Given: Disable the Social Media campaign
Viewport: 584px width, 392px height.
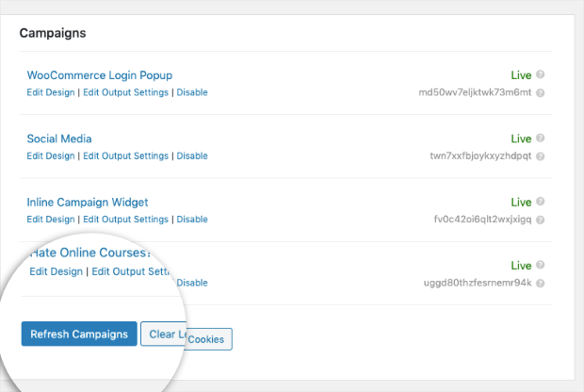Looking at the screenshot, I should 192,155.
